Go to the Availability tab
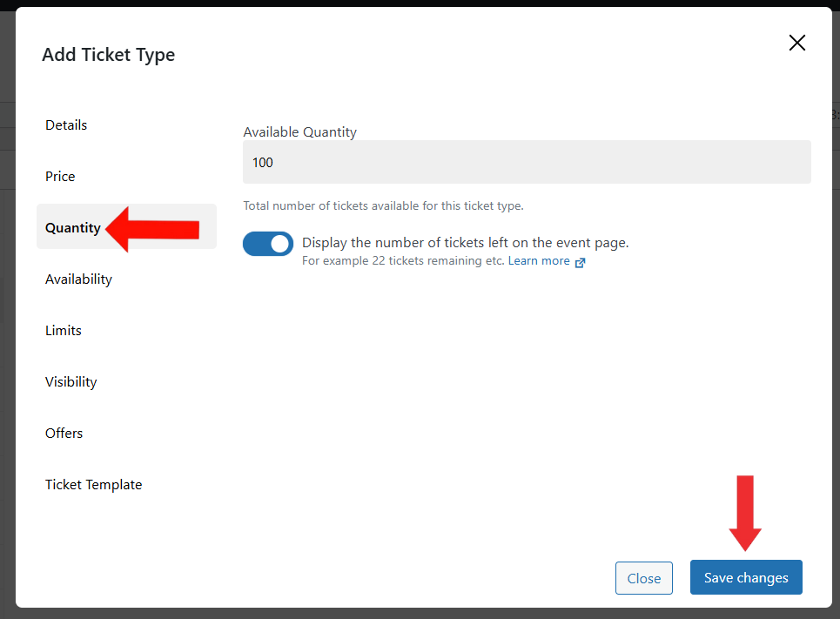The height and width of the screenshot is (619, 840). 78,279
